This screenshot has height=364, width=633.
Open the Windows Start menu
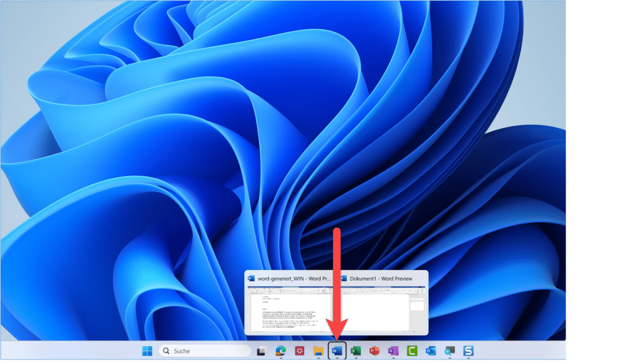147,351
